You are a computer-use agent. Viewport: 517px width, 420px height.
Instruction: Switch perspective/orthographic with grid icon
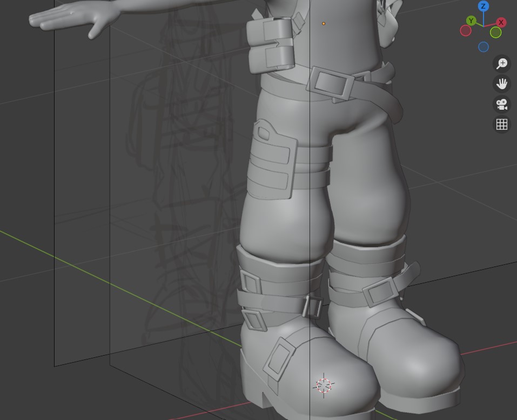[x=501, y=124]
